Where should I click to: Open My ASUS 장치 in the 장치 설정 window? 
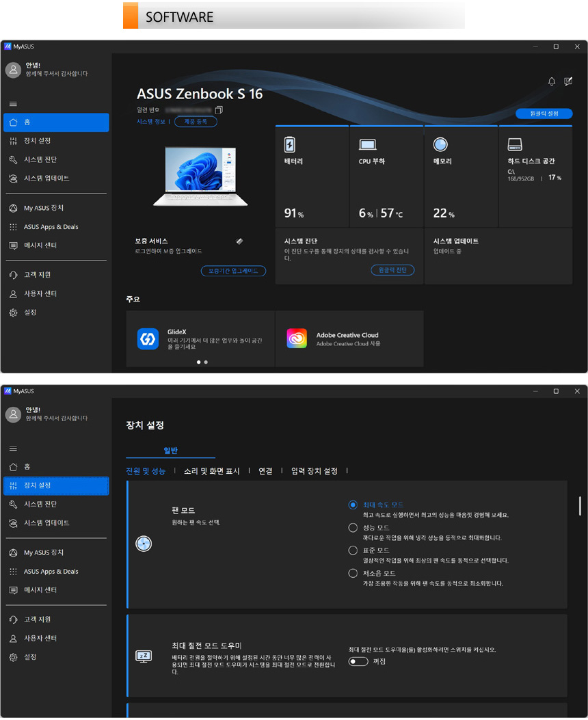tap(56, 552)
